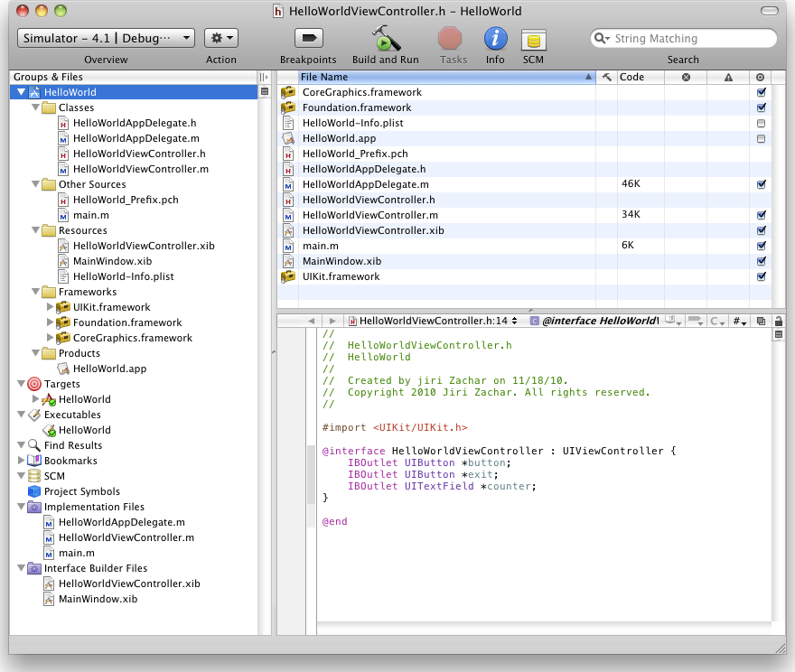Click the search magnifier options arrow

pos(602,39)
